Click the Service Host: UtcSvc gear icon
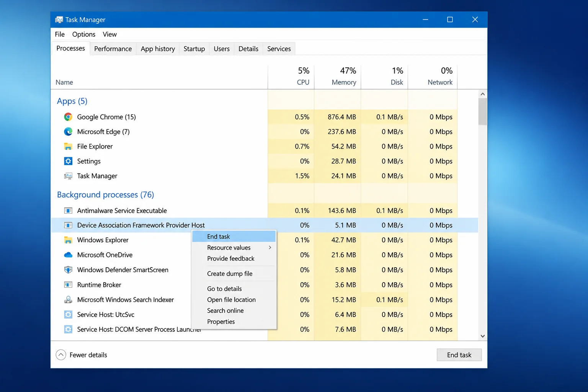The width and height of the screenshot is (588, 392). pyautogui.click(x=68, y=315)
